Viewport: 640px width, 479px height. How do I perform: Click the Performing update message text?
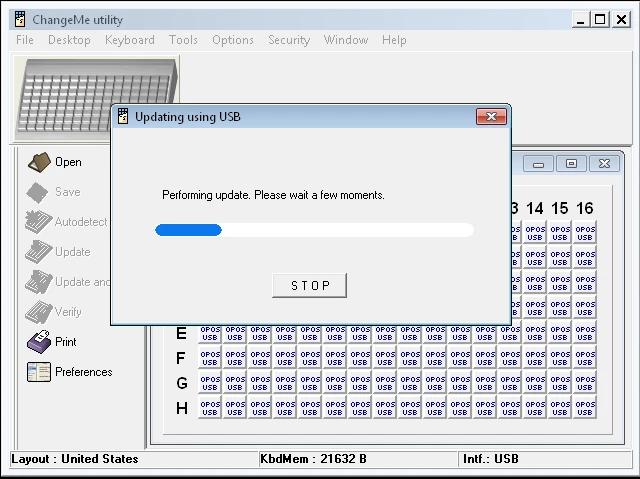[x=273, y=195]
